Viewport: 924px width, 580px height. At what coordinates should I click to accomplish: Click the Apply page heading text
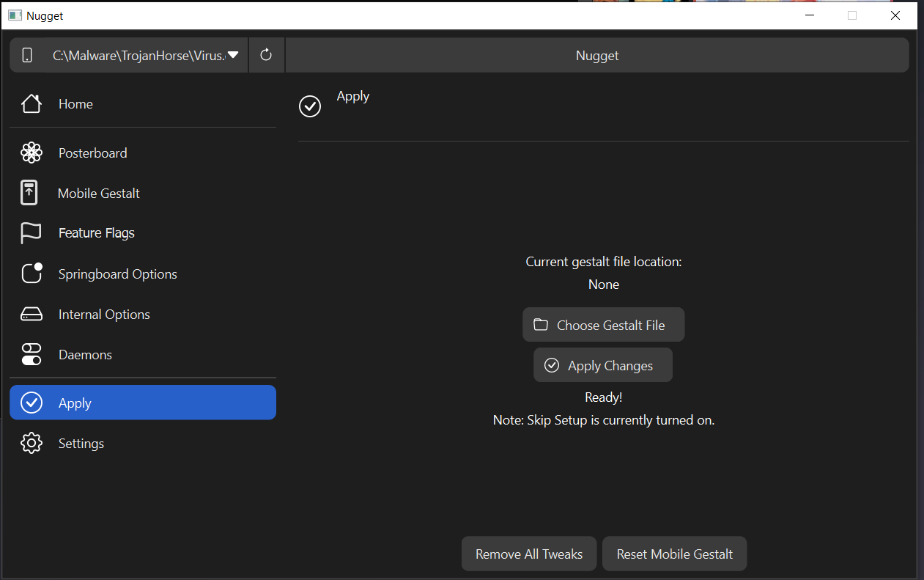pos(352,96)
